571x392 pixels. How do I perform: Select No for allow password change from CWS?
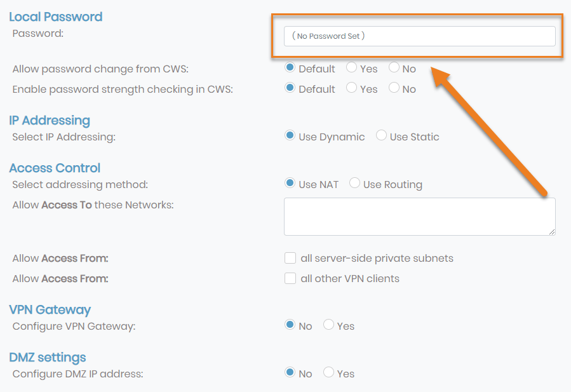pyautogui.click(x=394, y=67)
